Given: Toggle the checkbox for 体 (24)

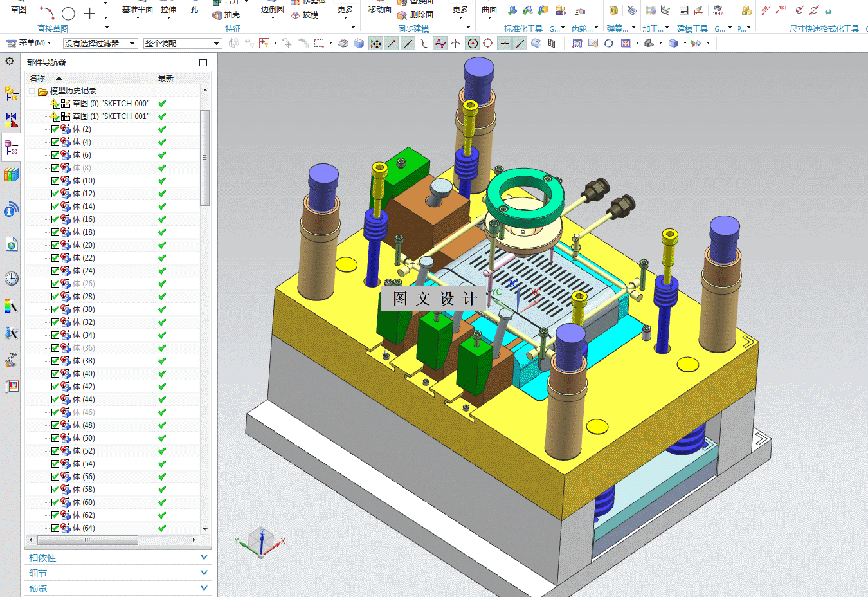Looking at the screenshot, I should [x=55, y=271].
